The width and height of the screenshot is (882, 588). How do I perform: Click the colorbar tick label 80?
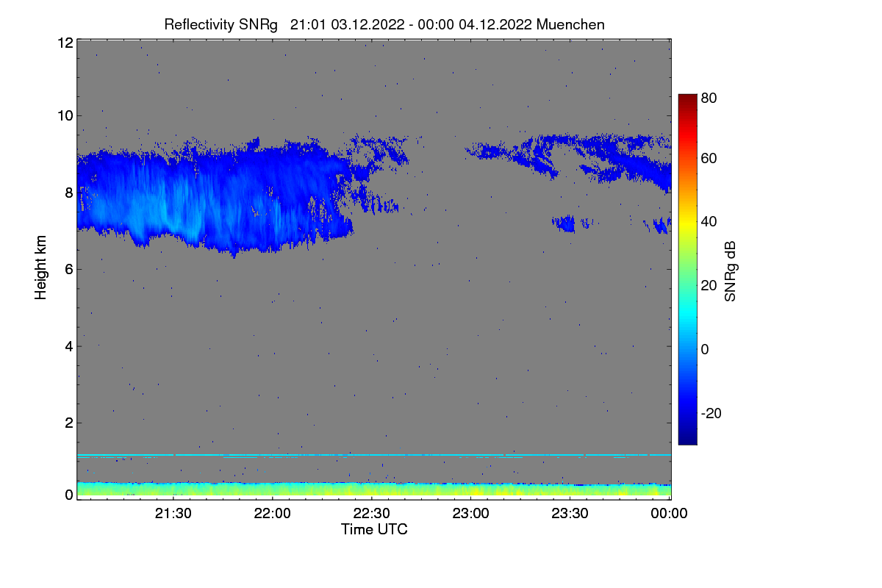[709, 97]
